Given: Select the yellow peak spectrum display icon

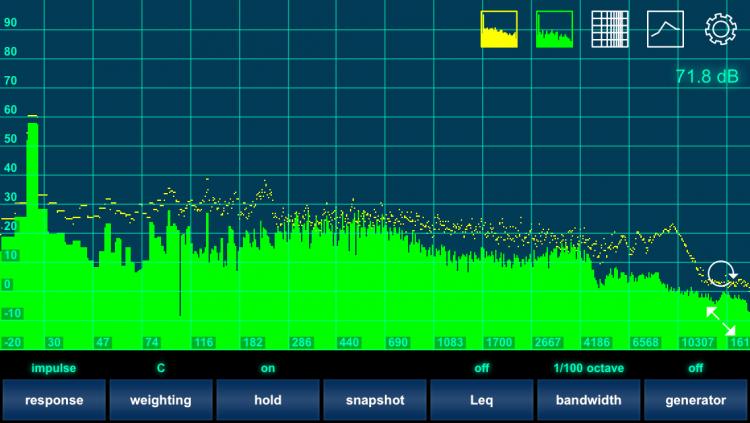Looking at the screenshot, I should (x=498, y=29).
